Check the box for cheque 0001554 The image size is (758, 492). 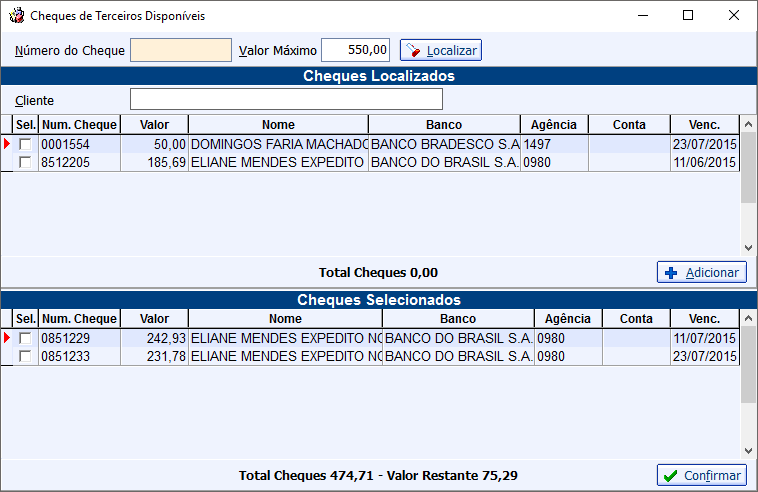25,144
